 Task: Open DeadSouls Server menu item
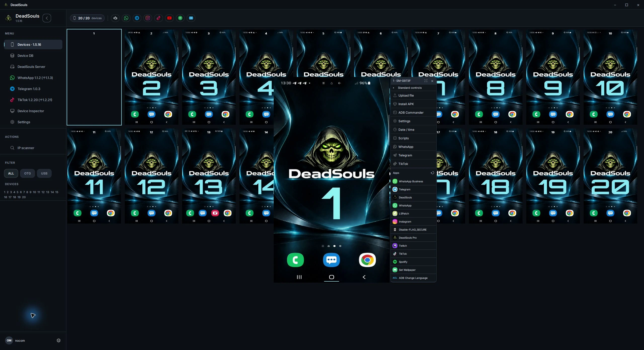33,67
